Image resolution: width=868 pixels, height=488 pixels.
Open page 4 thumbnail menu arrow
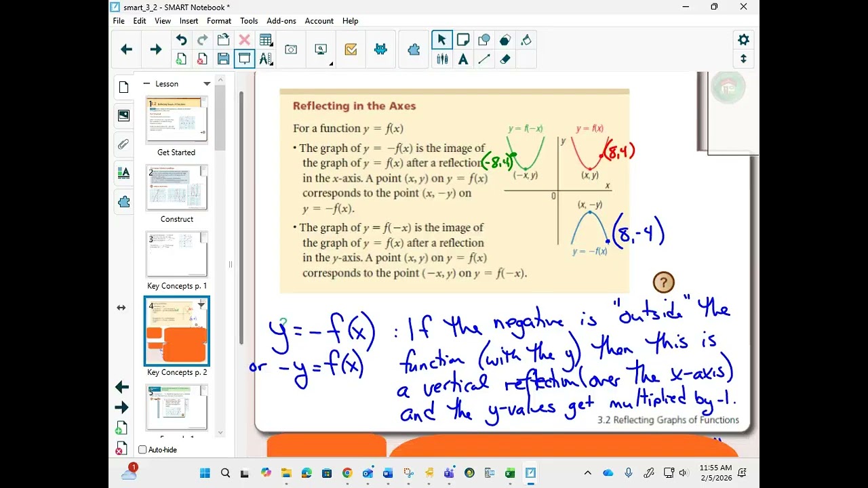coord(201,305)
